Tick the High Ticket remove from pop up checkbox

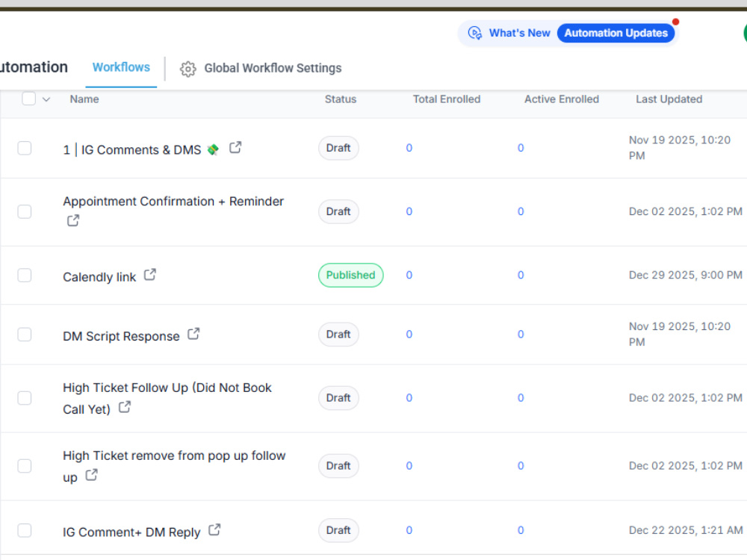(x=25, y=466)
